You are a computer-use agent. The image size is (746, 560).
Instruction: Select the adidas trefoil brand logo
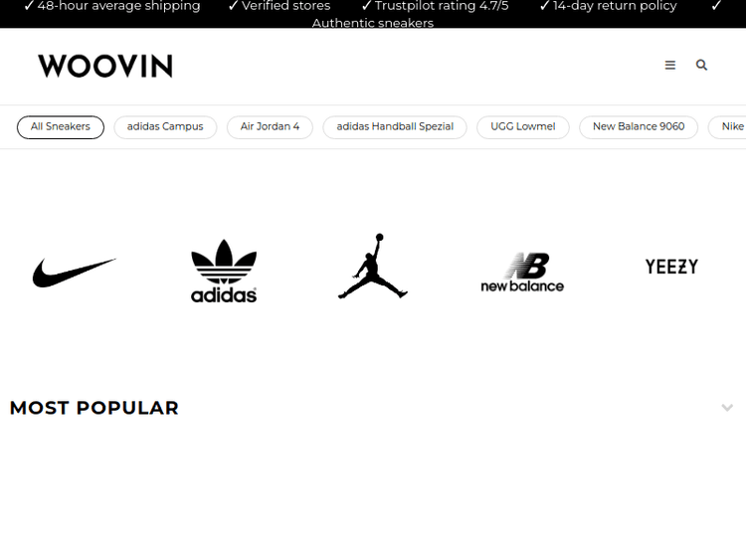pos(224,271)
